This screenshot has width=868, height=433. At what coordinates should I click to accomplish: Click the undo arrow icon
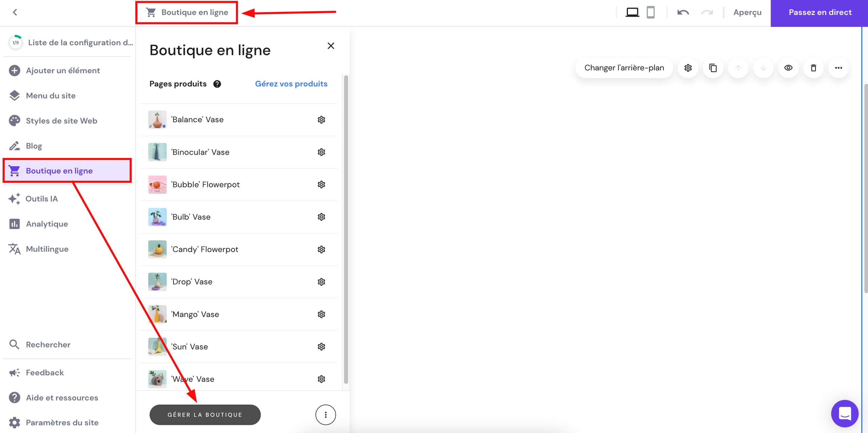pos(683,13)
